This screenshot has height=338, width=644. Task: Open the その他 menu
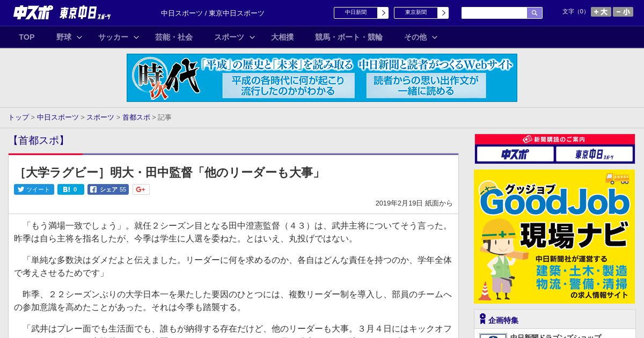(415, 37)
